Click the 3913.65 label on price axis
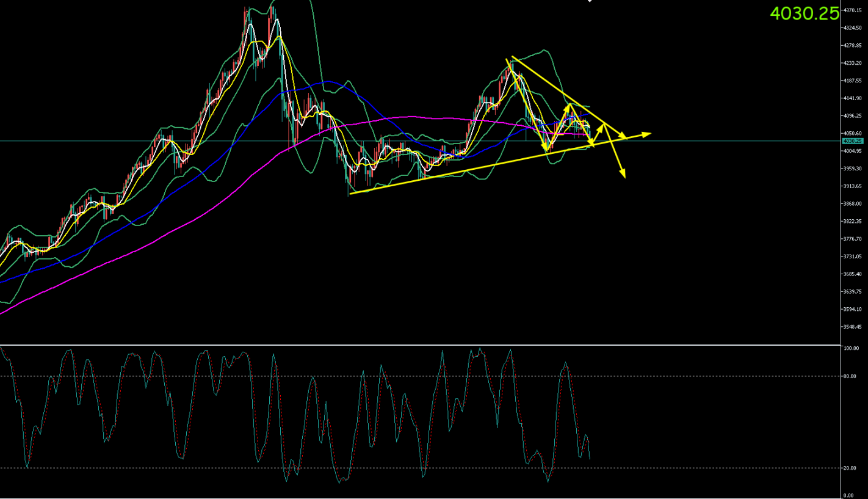Screen dimensions: 868x499 click(x=852, y=186)
